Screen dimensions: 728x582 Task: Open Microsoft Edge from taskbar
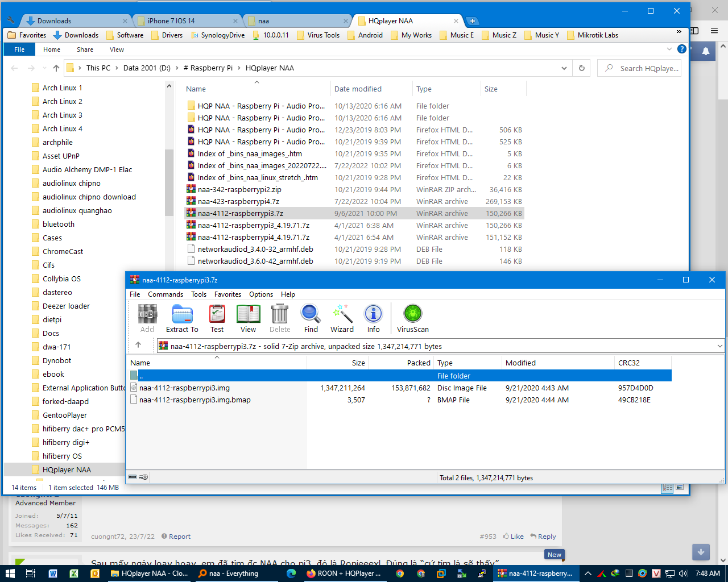pos(291,573)
